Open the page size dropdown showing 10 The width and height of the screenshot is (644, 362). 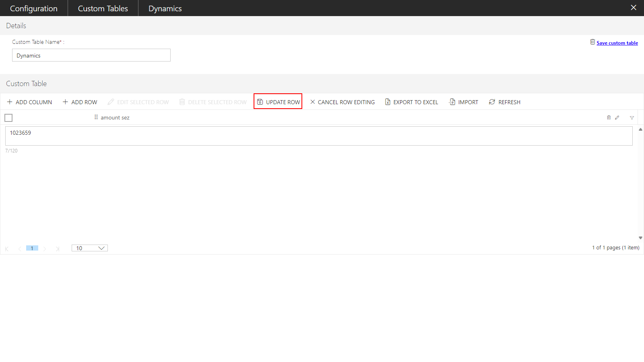pyautogui.click(x=90, y=248)
